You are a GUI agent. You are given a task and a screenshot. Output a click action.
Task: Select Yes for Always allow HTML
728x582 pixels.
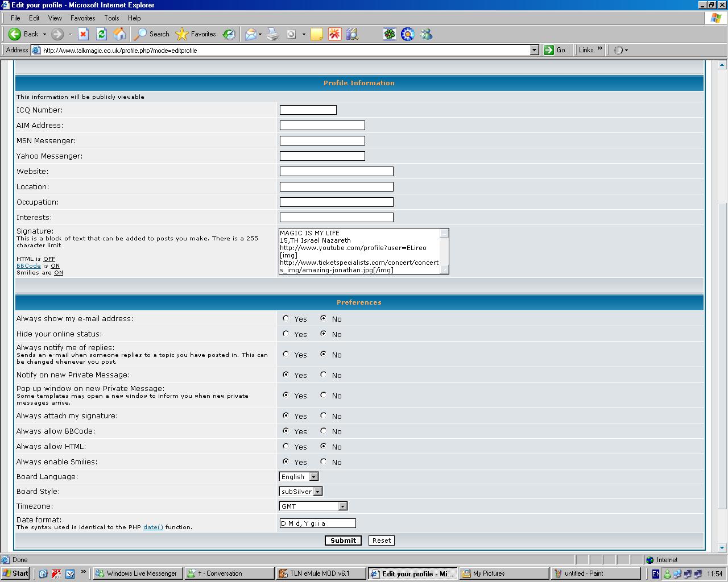click(x=286, y=446)
